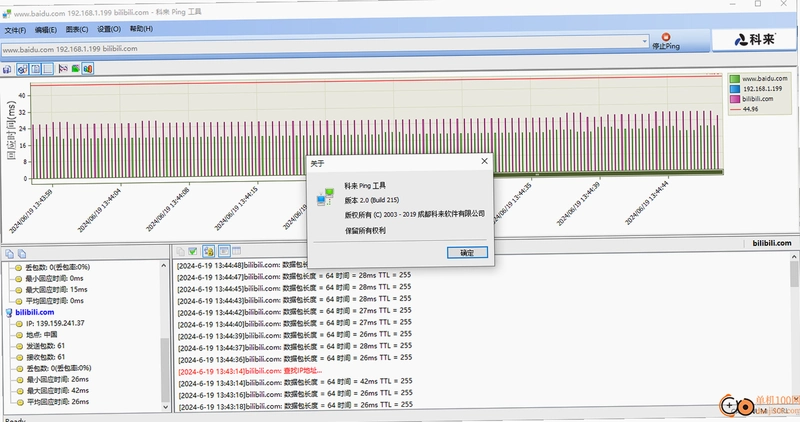800x422 pixels.
Task: Click the host tree scrollbar up arrow
Action: (x=164, y=266)
